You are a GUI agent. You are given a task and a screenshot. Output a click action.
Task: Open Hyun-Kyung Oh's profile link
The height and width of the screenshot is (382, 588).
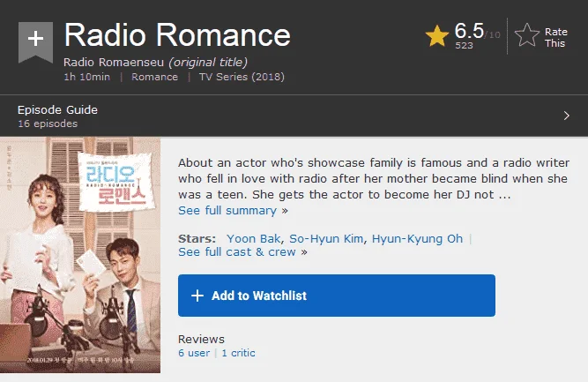tap(417, 239)
